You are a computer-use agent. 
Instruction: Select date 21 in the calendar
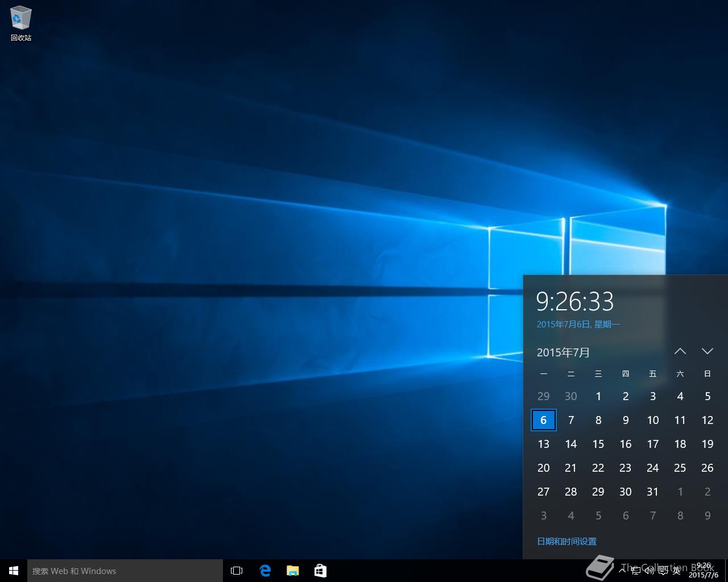pyautogui.click(x=571, y=468)
